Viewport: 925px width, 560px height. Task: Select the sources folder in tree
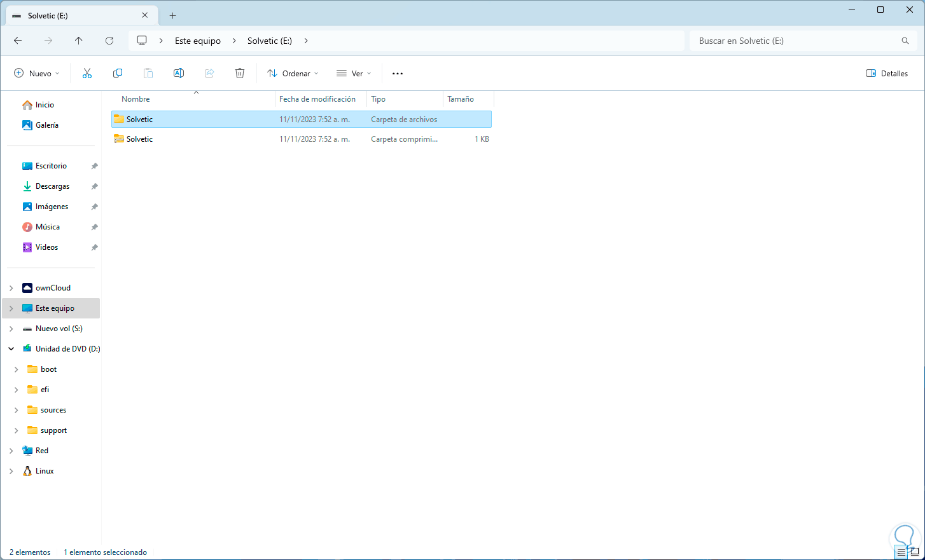pos(53,410)
